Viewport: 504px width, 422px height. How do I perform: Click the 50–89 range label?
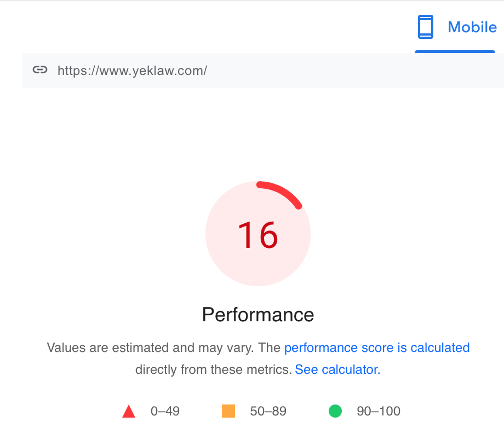[268, 411]
